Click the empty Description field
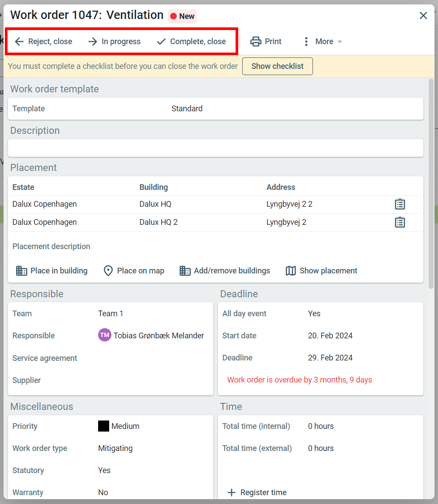Image resolution: width=438 pixels, height=504 pixels. (x=216, y=148)
